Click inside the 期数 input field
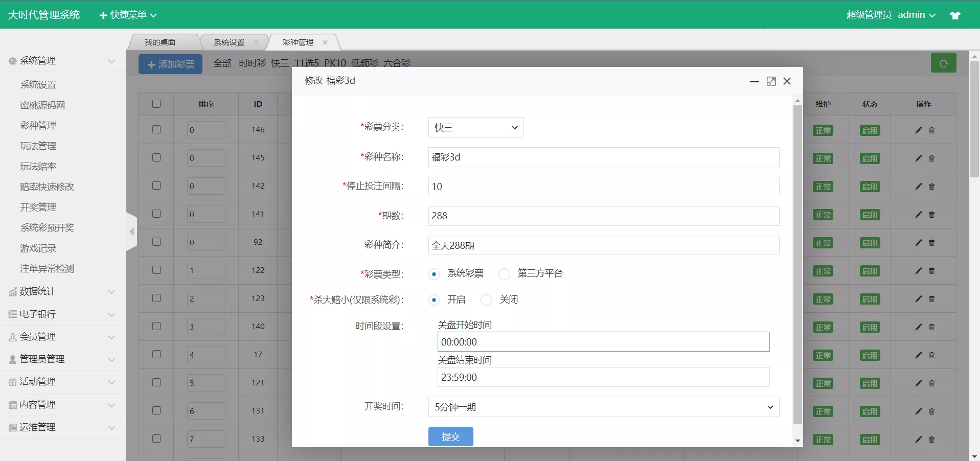980x461 pixels. pos(603,216)
